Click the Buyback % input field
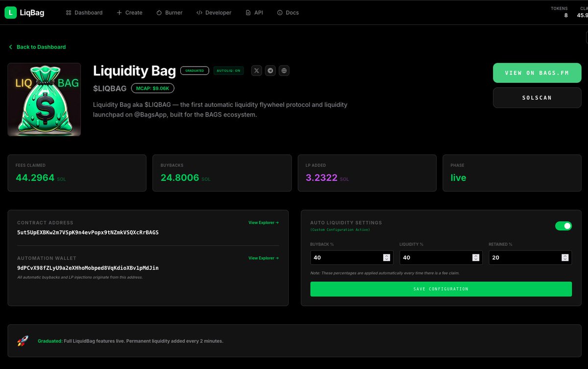 coord(352,257)
